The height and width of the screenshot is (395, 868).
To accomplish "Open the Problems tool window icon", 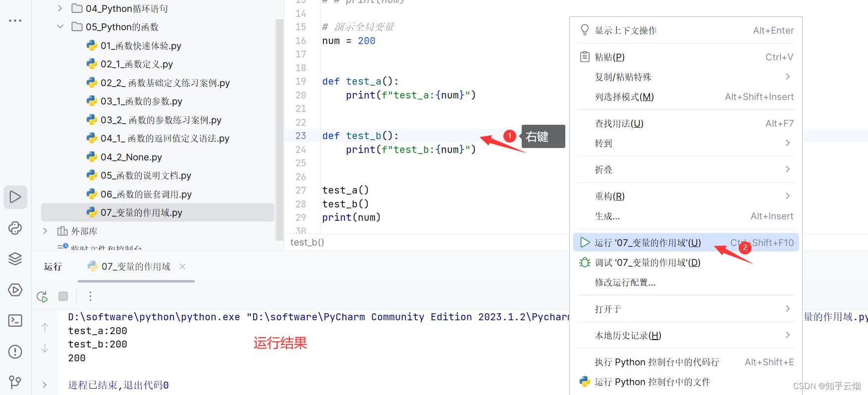I will [x=15, y=351].
